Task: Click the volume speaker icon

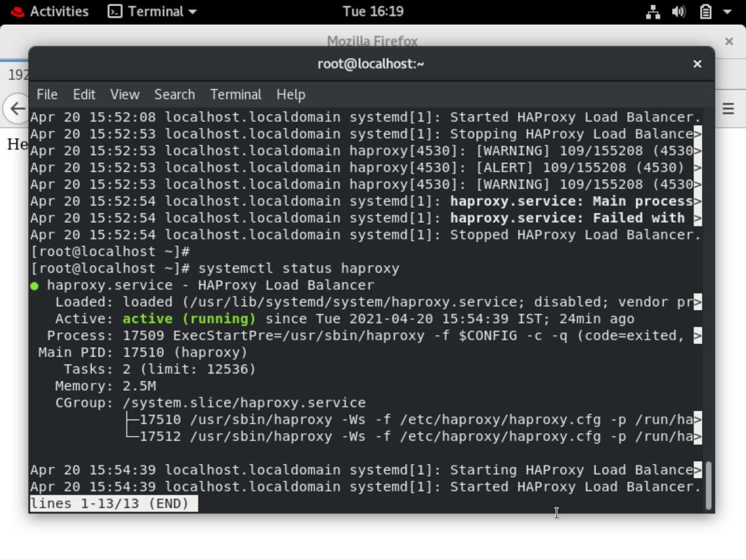Action: (679, 11)
